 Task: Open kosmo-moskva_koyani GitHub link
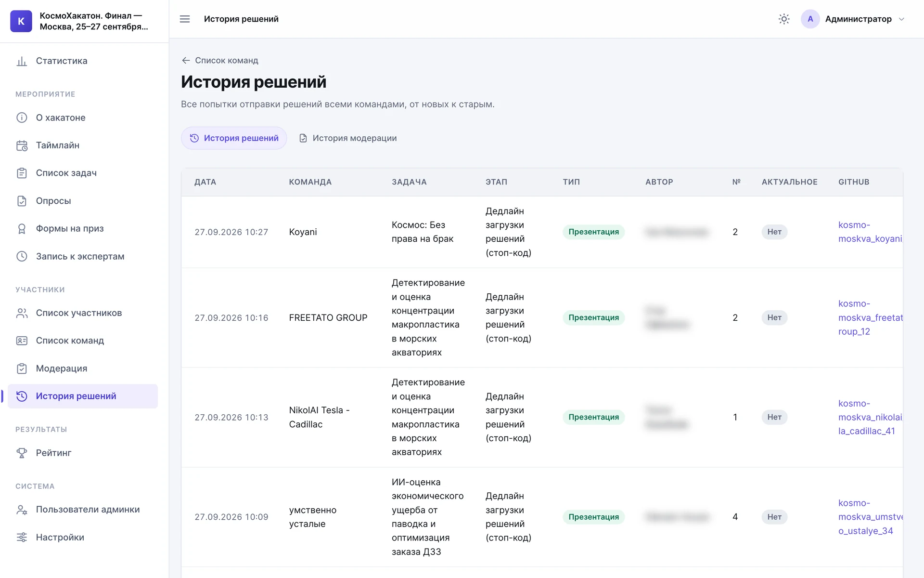point(870,232)
